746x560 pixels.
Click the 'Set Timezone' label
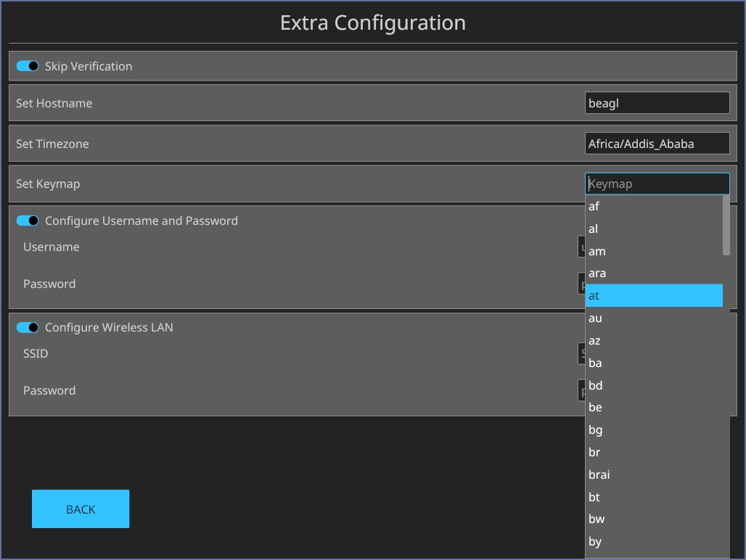[52, 144]
